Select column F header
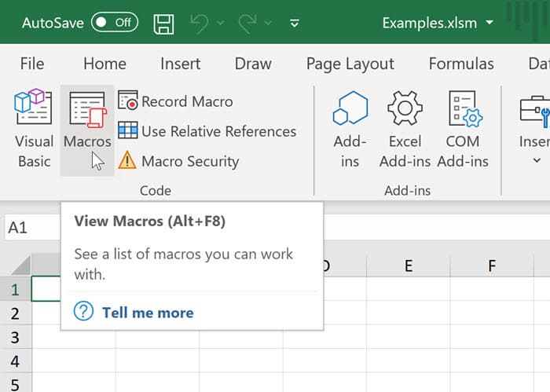Viewport: 550px width, 392px height. pyautogui.click(x=492, y=266)
